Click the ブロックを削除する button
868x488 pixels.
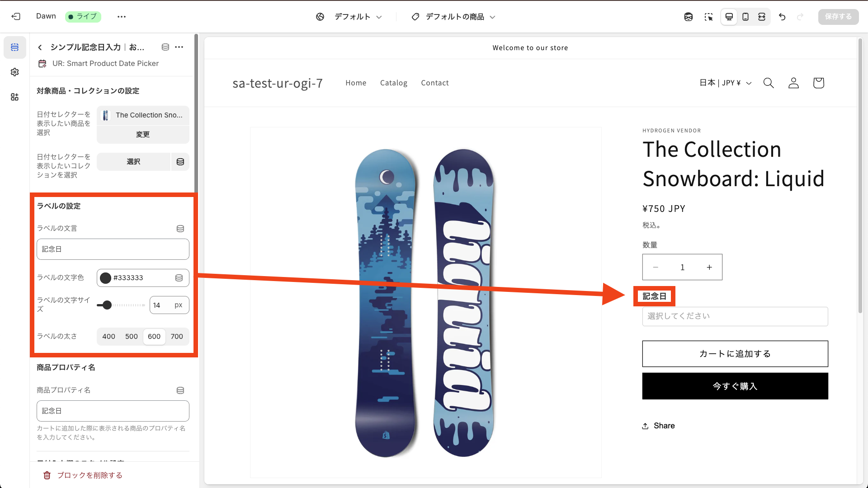[x=83, y=475]
